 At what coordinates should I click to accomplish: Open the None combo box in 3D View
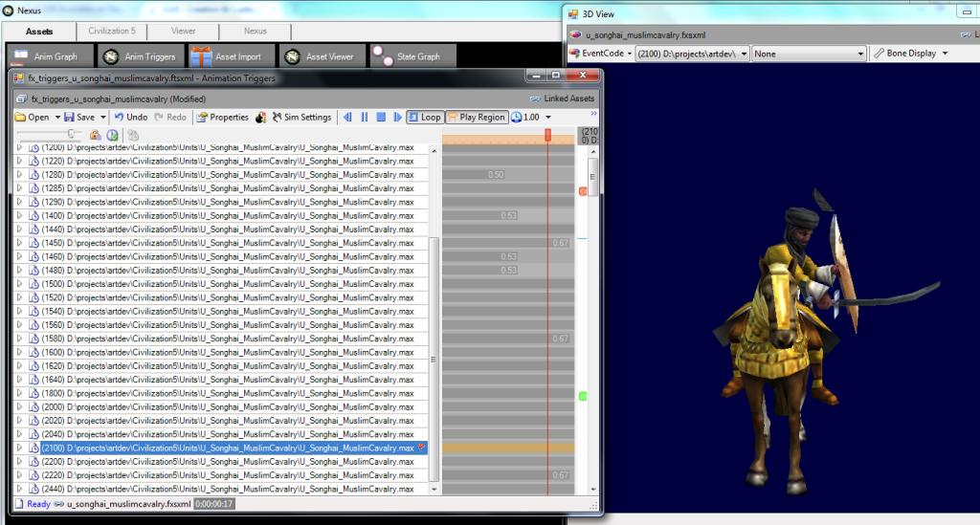(809, 54)
